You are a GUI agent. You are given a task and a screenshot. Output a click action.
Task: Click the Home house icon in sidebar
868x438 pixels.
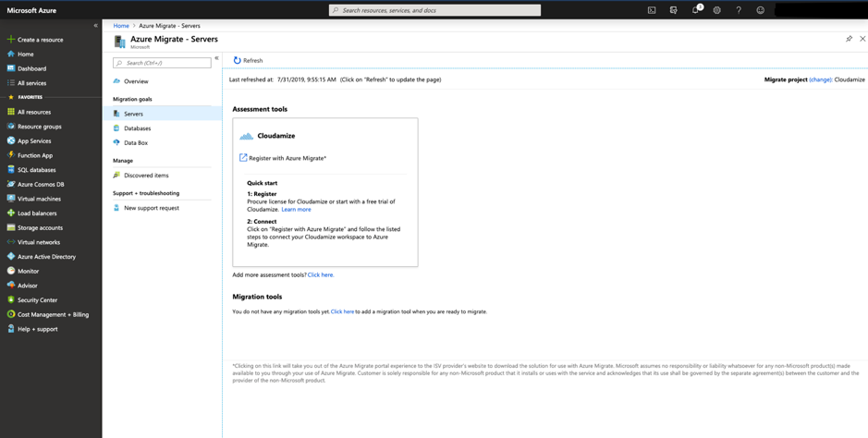[x=10, y=55]
